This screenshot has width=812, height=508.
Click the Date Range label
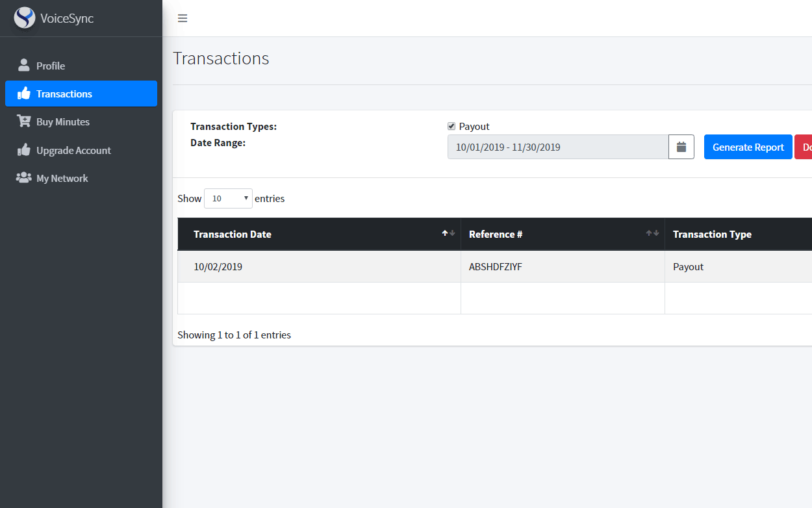(218, 142)
